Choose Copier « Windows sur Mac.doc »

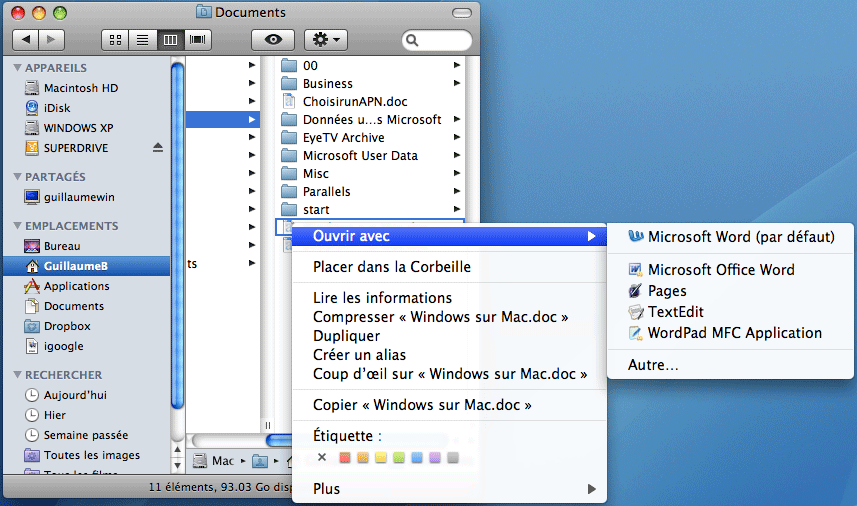click(449, 405)
